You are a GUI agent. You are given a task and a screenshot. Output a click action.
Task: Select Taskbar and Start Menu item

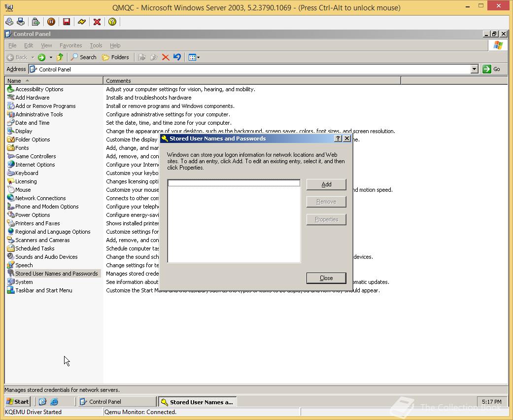[x=39, y=290]
